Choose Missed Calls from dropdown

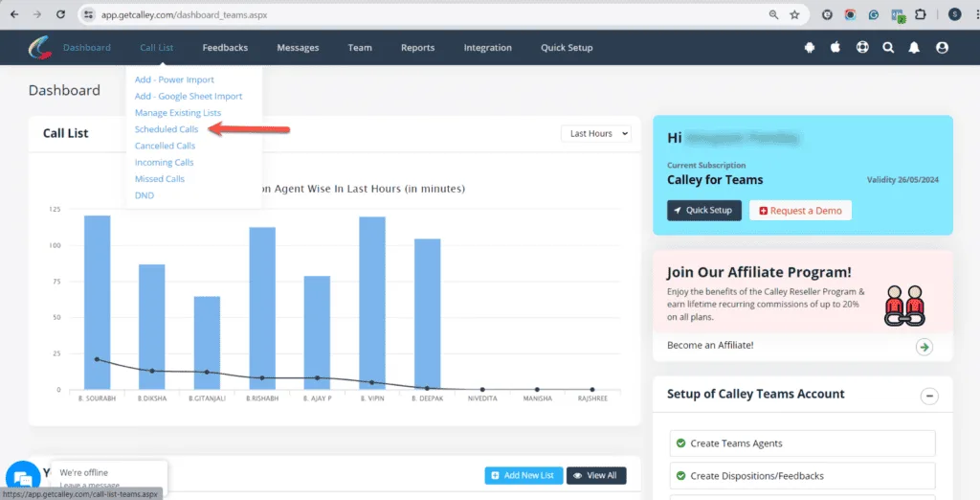click(x=160, y=179)
